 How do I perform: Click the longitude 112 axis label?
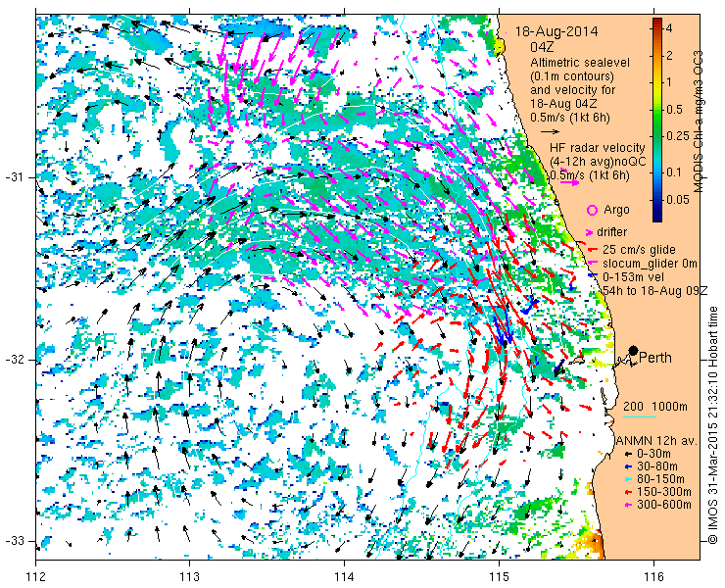36,577
